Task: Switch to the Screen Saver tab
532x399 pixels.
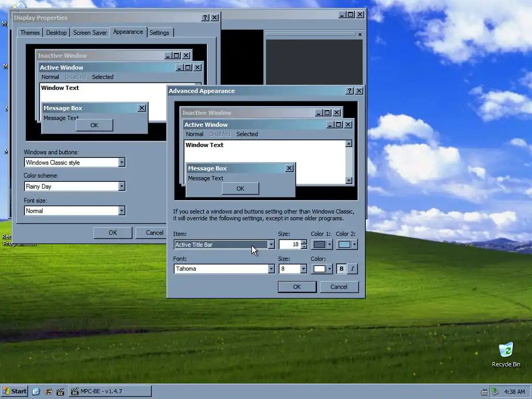Action: pos(90,33)
